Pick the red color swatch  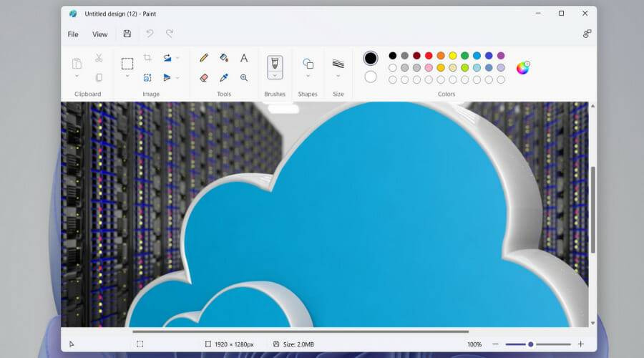[x=429, y=55]
